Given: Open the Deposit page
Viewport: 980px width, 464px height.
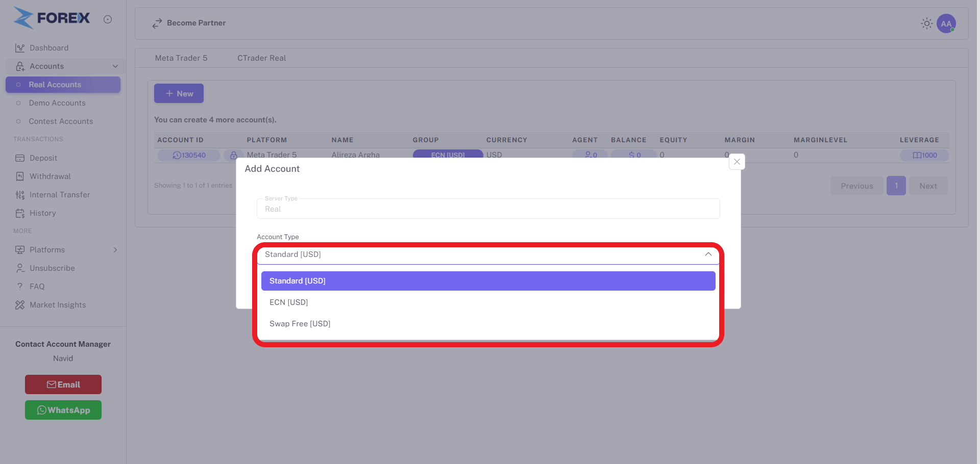Looking at the screenshot, I should [43, 158].
